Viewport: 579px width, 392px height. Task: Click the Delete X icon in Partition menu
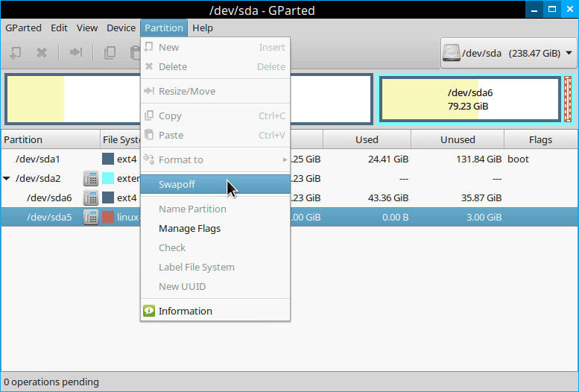[149, 66]
